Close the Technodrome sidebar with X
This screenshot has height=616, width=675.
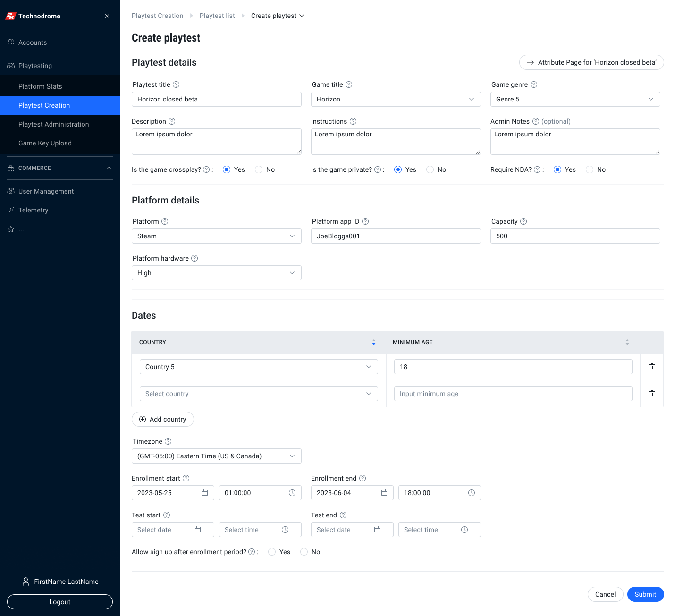(x=107, y=16)
